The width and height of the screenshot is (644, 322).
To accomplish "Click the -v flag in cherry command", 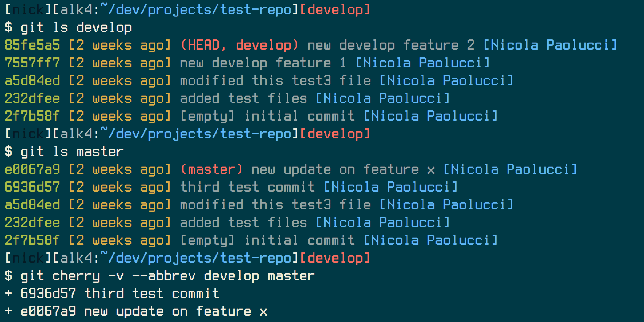I will [x=116, y=276].
